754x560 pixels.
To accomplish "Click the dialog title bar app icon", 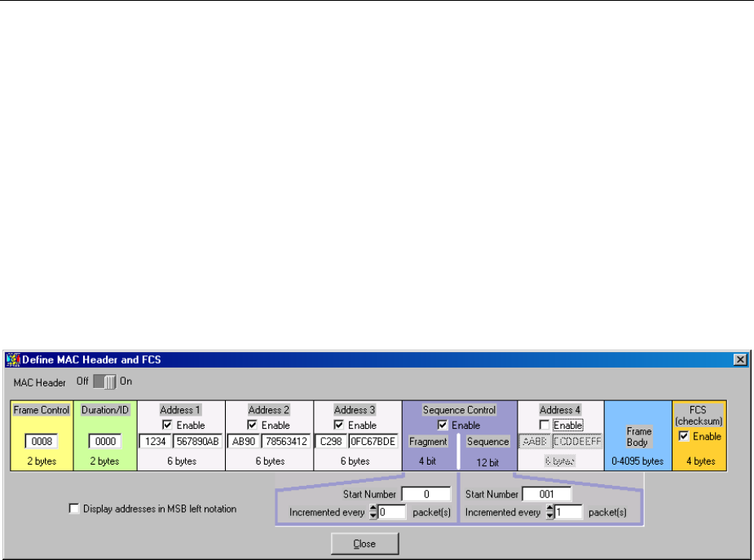I will pos(14,359).
